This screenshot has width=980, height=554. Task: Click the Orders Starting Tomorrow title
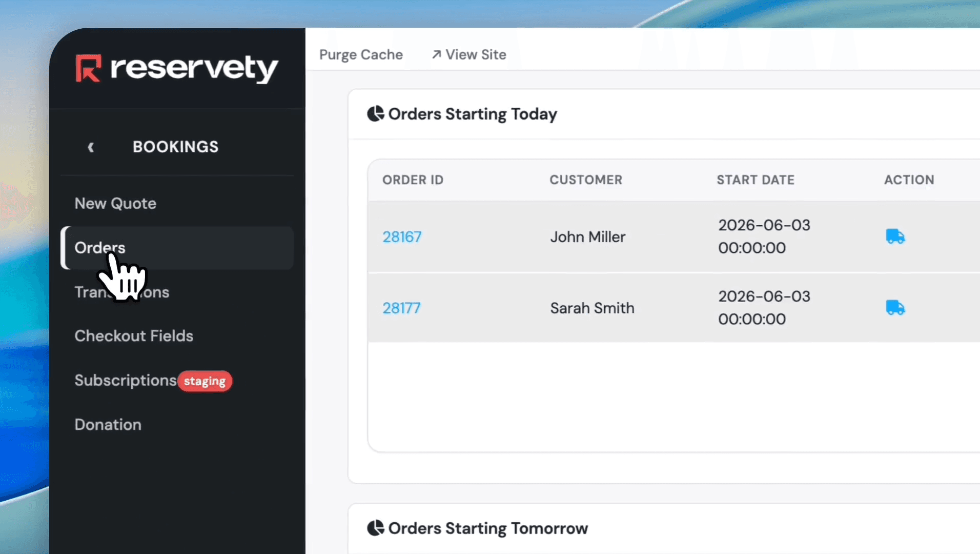(488, 528)
